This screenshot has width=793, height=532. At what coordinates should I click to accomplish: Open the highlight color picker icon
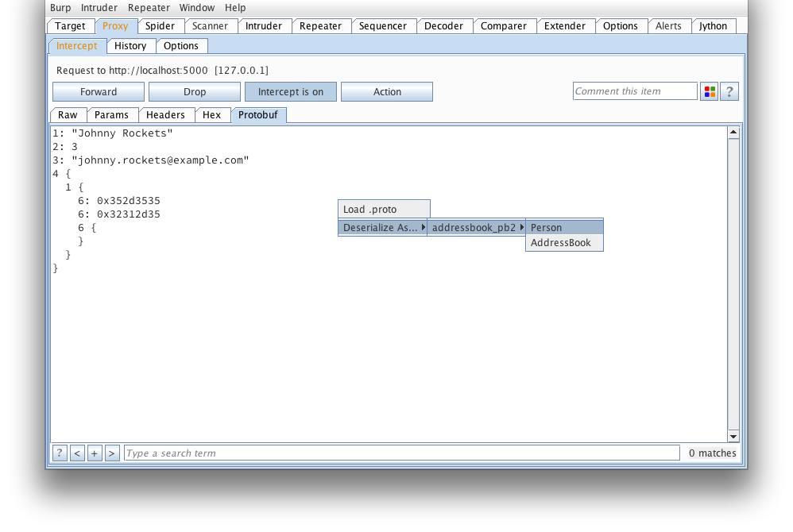click(710, 91)
